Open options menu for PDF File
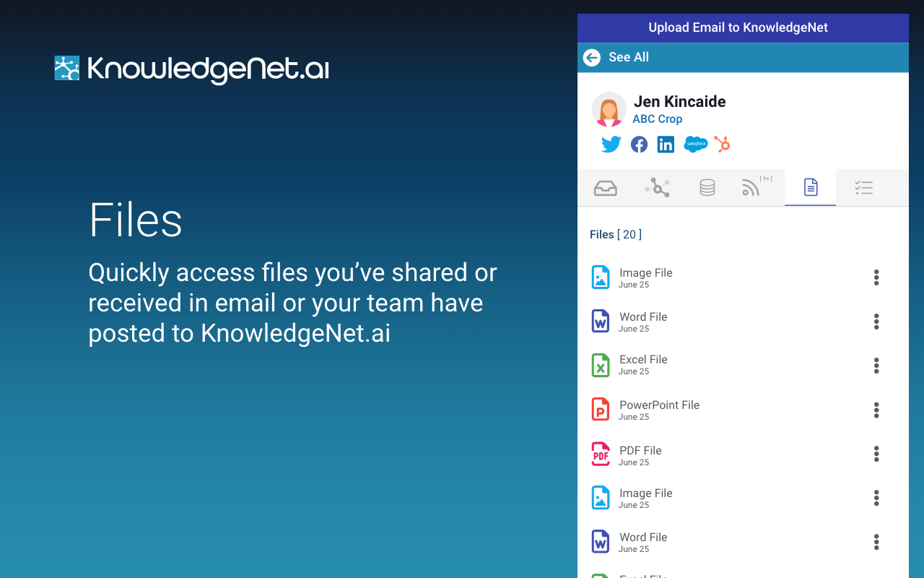 coord(876,454)
